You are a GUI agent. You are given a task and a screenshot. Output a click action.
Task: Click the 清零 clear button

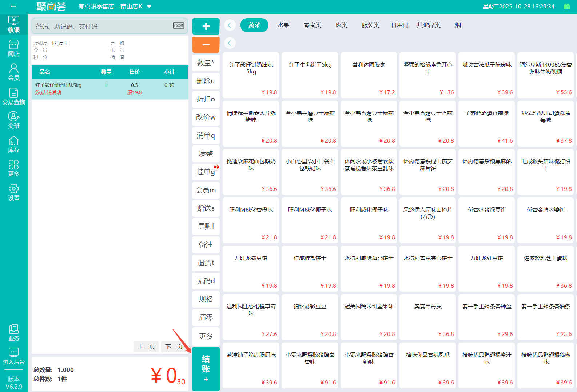tap(206, 317)
